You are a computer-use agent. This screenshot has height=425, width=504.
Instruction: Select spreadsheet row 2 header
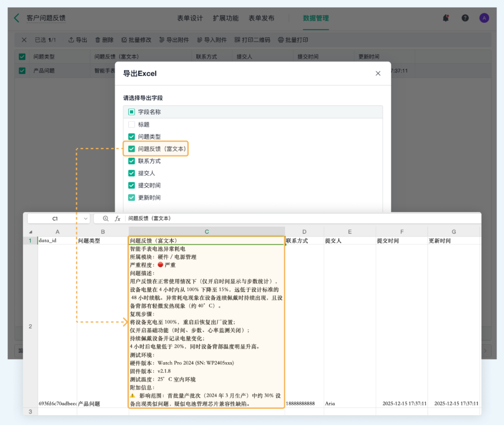(x=30, y=327)
